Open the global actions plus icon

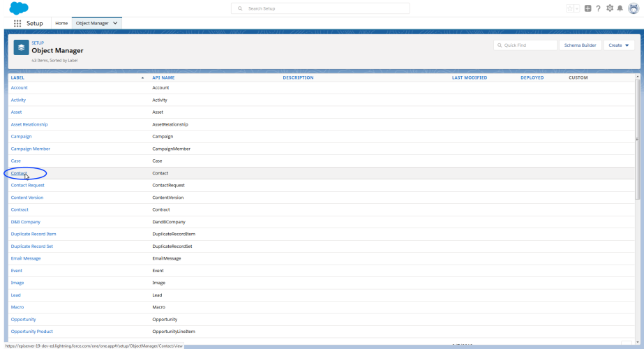tap(587, 8)
